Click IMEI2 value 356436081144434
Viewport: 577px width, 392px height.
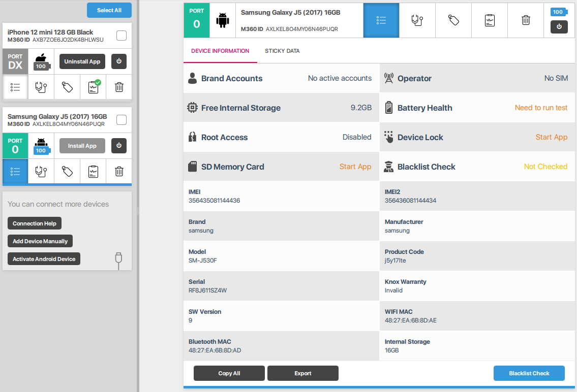(x=410, y=201)
